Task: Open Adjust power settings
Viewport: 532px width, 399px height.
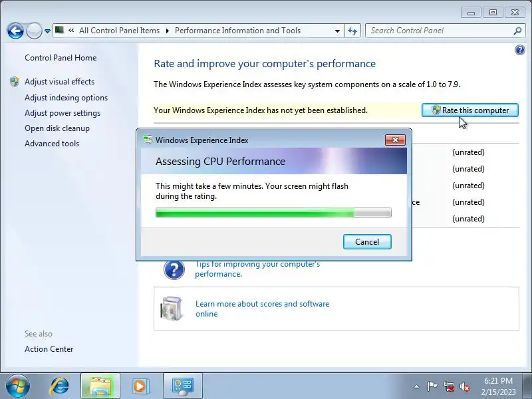Action: (63, 113)
